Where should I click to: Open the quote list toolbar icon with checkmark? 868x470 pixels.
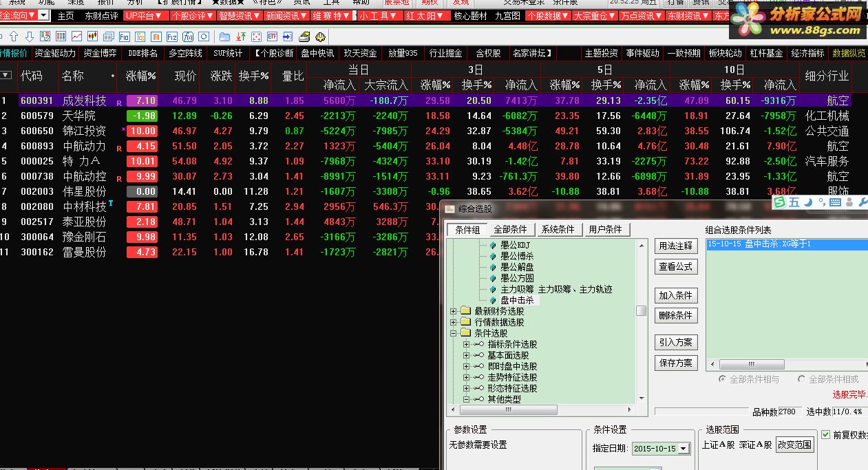[x=45, y=36]
